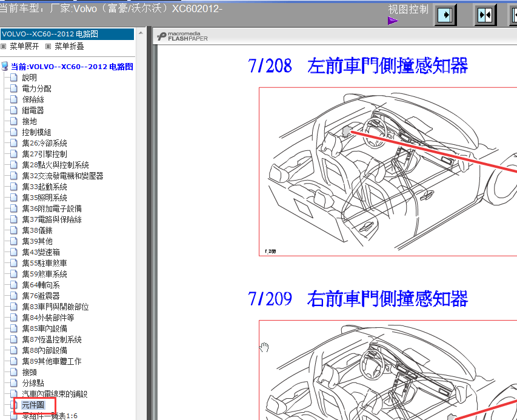Open 集38儀錶 in the tree
Image resolution: width=517 pixels, height=420 pixels.
point(37,230)
